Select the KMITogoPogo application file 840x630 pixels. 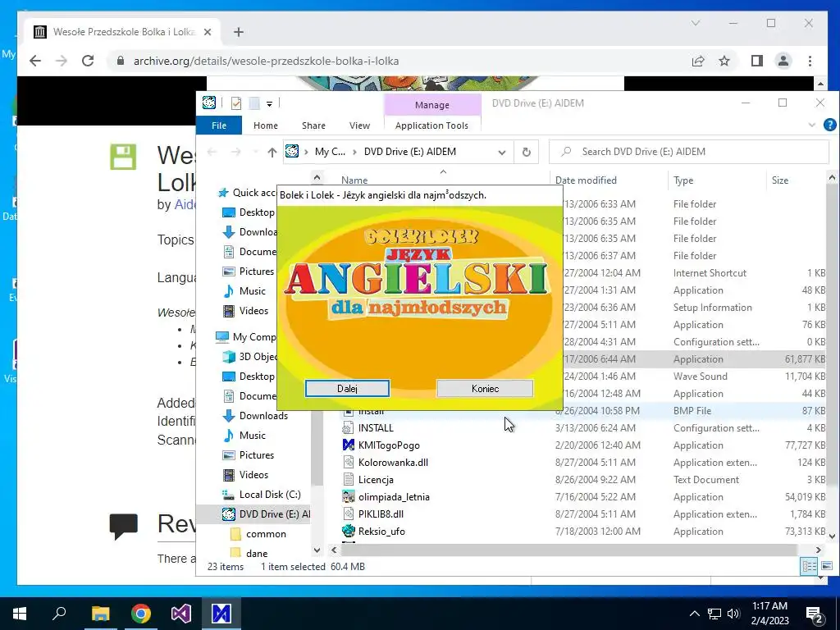[x=389, y=445]
